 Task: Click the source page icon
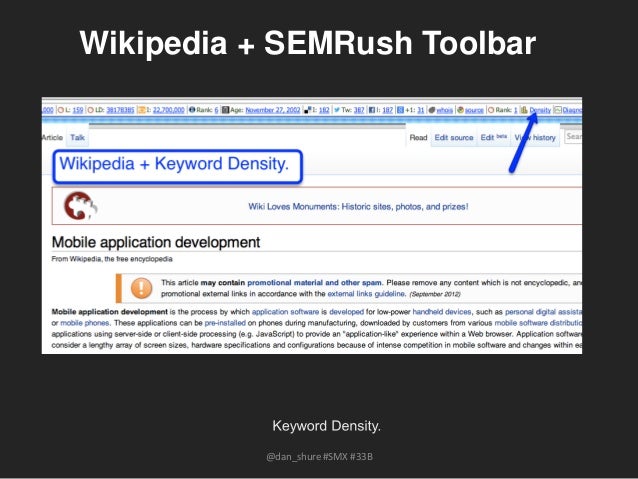(461, 110)
